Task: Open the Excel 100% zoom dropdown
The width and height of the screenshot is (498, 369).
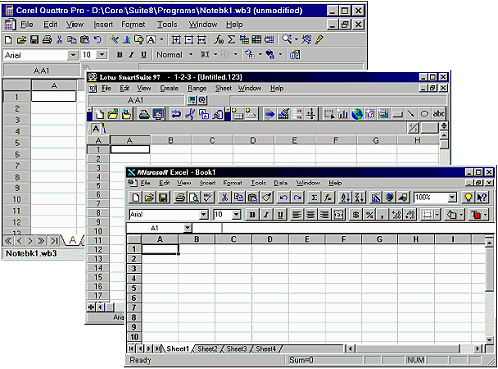Action: [x=452, y=198]
